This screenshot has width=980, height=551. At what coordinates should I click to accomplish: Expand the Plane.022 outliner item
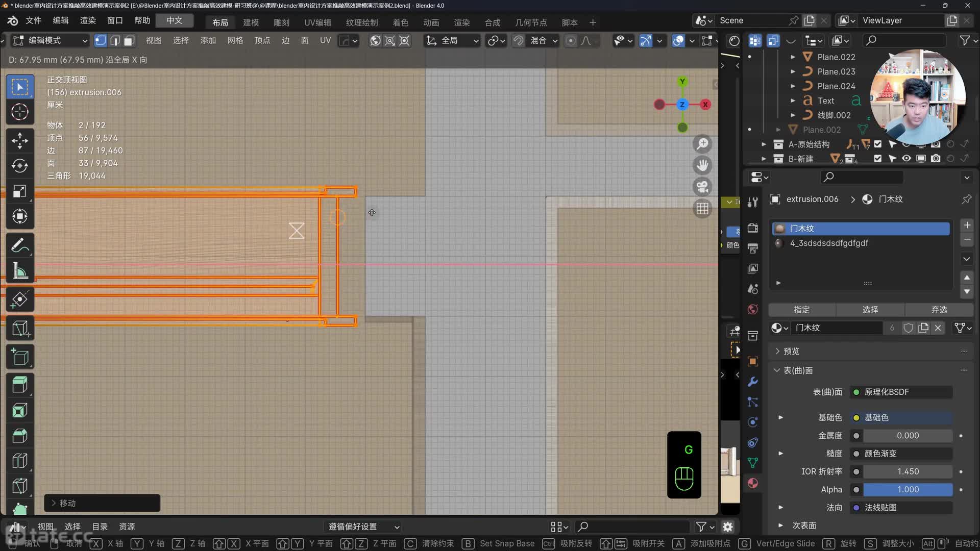pyautogui.click(x=792, y=57)
